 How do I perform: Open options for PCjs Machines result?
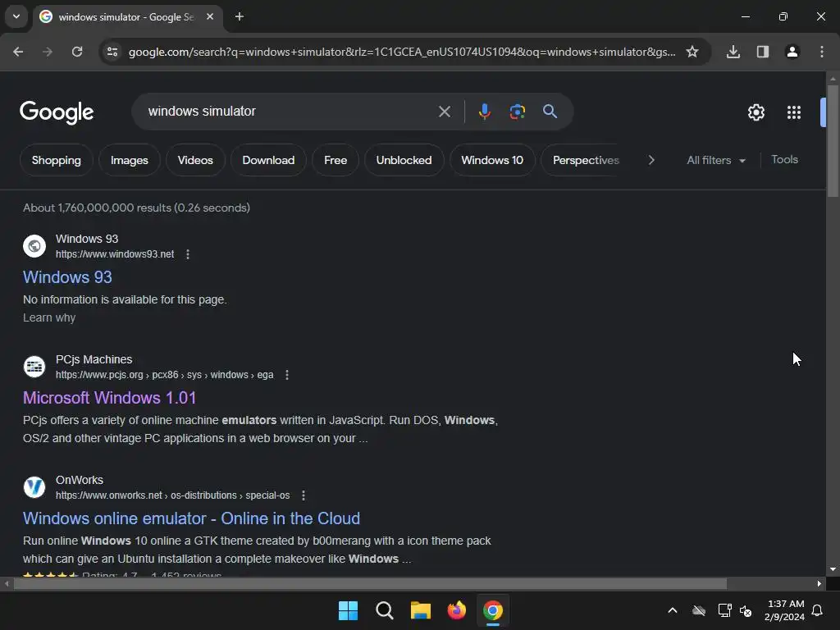(287, 375)
